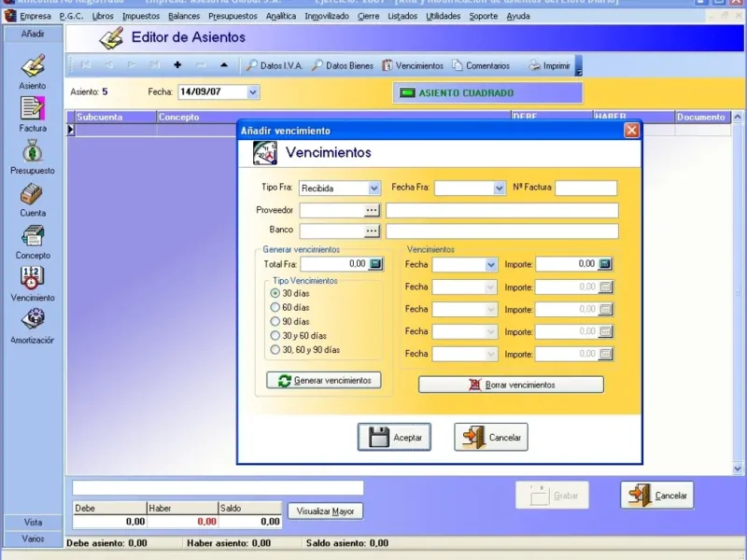Focus the Banco code field
The image size is (747, 560).
(x=331, y=231)
